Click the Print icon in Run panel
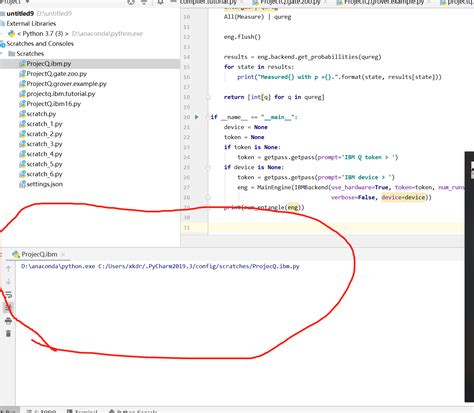474x413 pixels. click(x=8, y=321)
